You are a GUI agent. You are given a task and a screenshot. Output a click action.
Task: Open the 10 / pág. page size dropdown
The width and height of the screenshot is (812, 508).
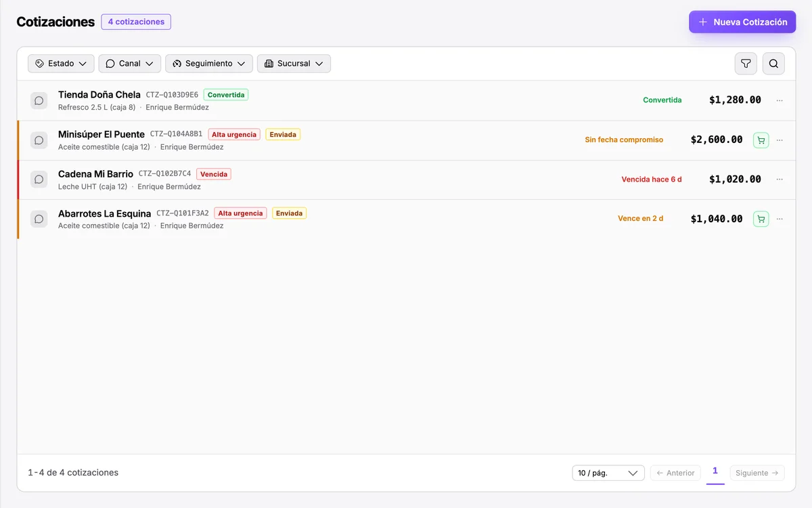tap(608, 473)
